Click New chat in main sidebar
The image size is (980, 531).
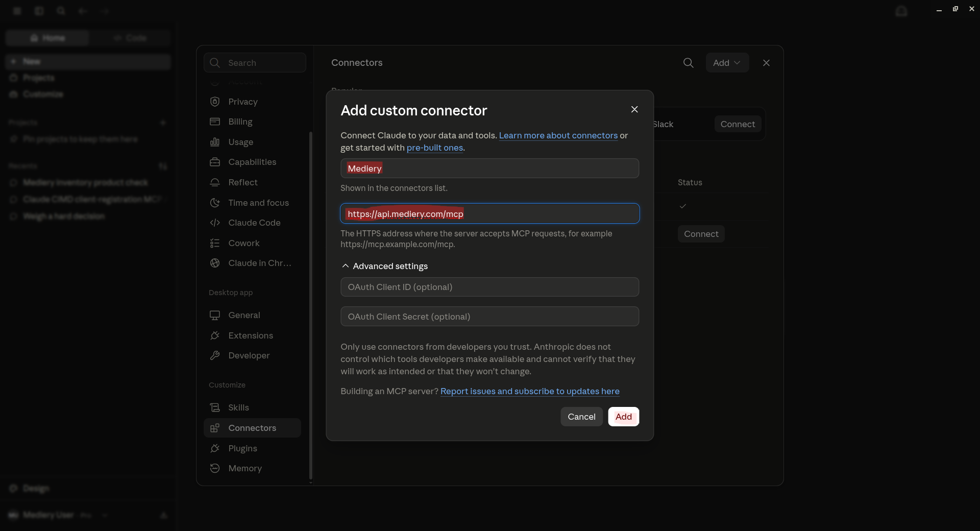pos(88,61)
